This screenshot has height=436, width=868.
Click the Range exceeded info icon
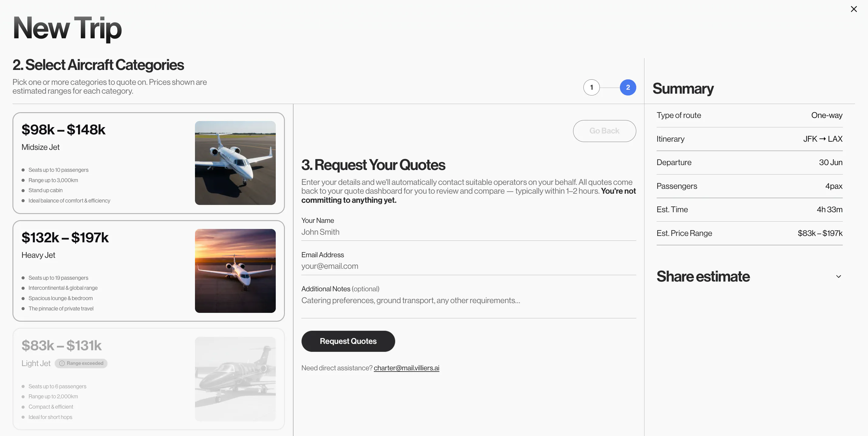coord(62,363)
